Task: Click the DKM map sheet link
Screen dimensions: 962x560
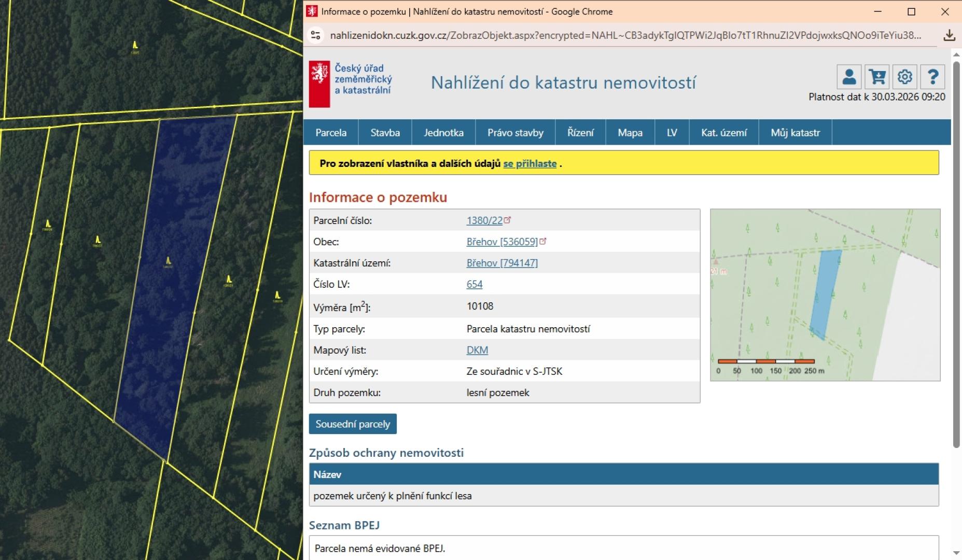Action: [477, 350]
